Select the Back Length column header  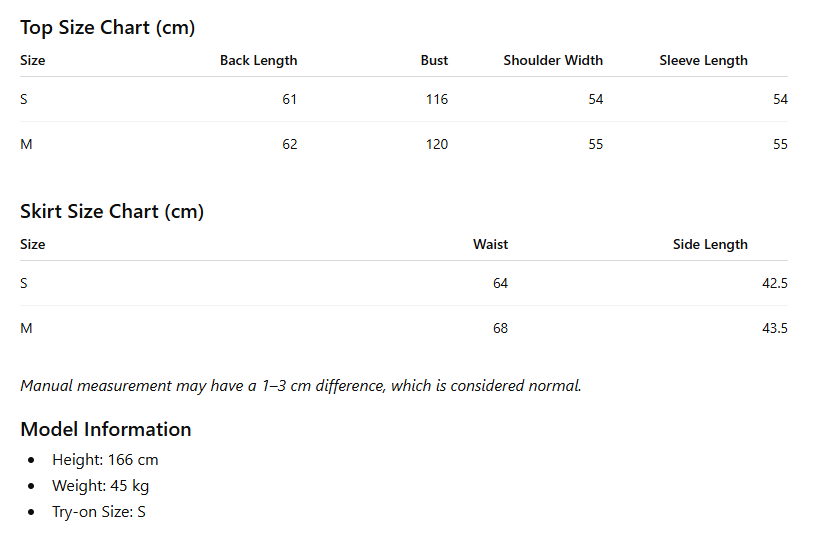pos(258,61)
